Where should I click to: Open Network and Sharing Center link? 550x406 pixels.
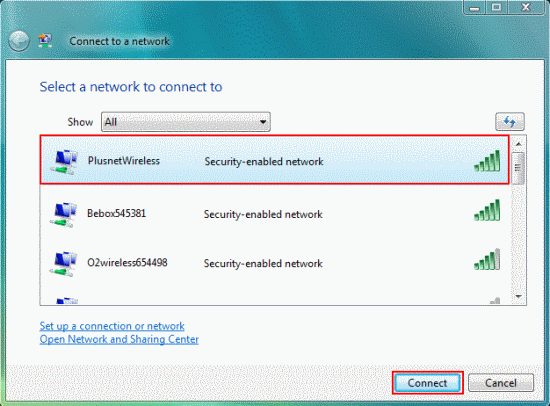pyautogui.click(x=119, y=339)
